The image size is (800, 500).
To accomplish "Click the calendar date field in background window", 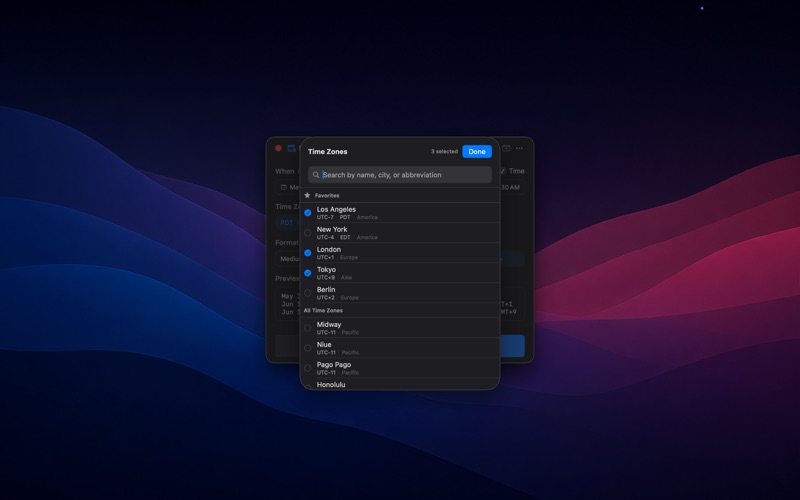I will point(288,187).
